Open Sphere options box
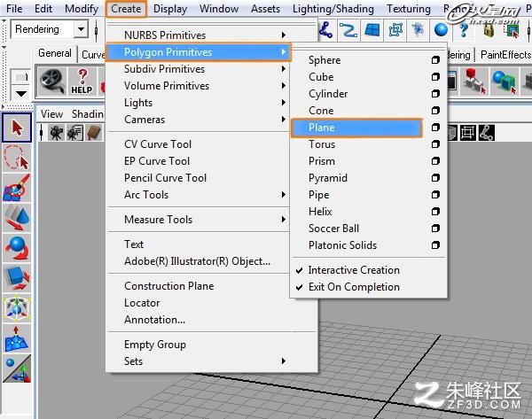 click(x=435, y=60)
